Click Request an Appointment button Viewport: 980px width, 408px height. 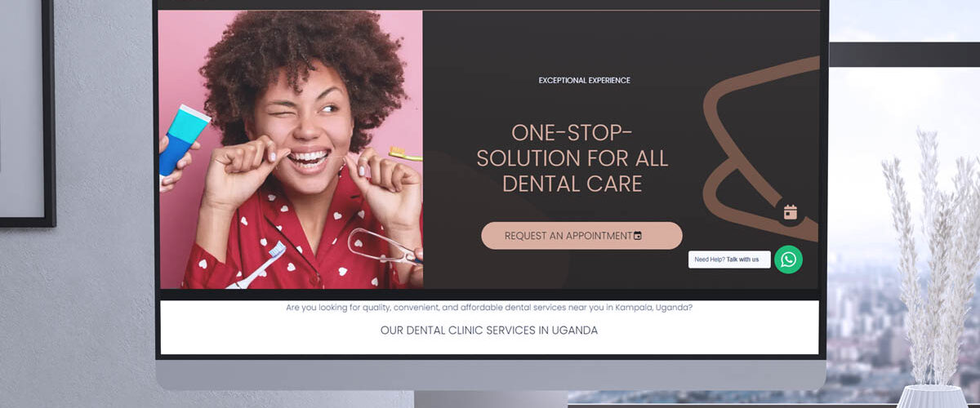[x=581, y=236]
